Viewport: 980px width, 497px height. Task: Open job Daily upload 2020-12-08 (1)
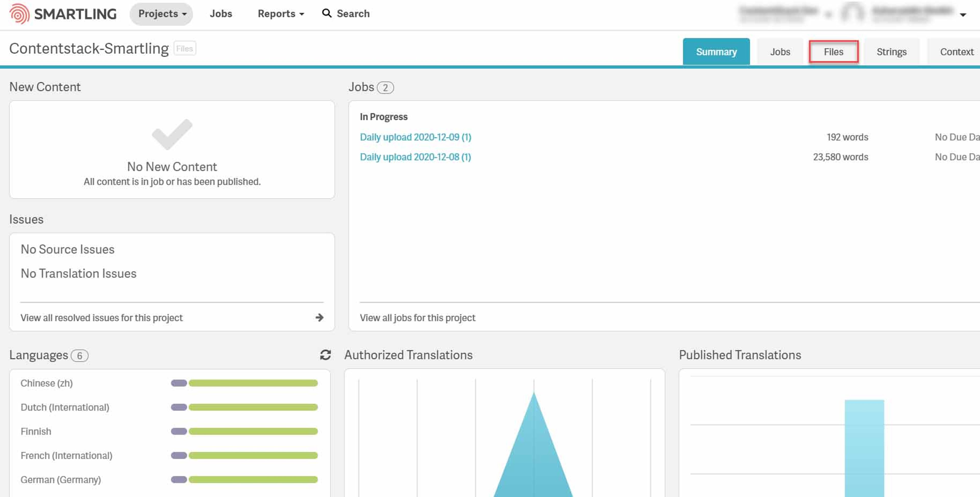pos(415,157)
